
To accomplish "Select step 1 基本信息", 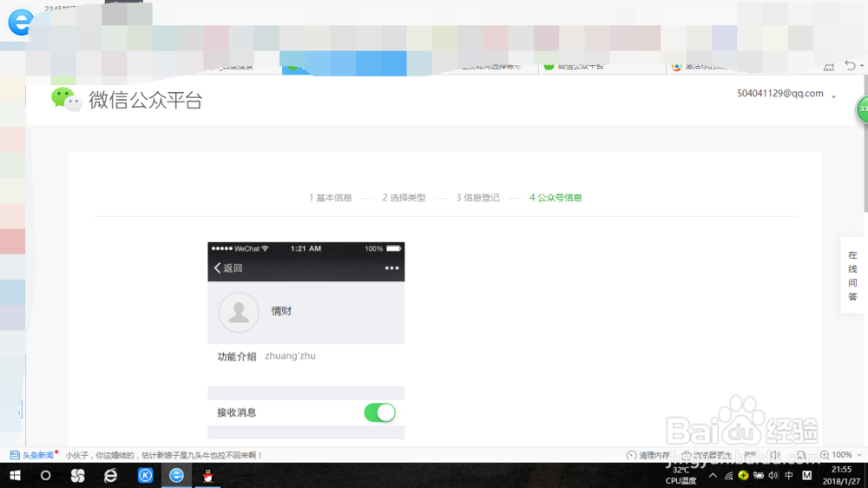I will pos(331,198).
